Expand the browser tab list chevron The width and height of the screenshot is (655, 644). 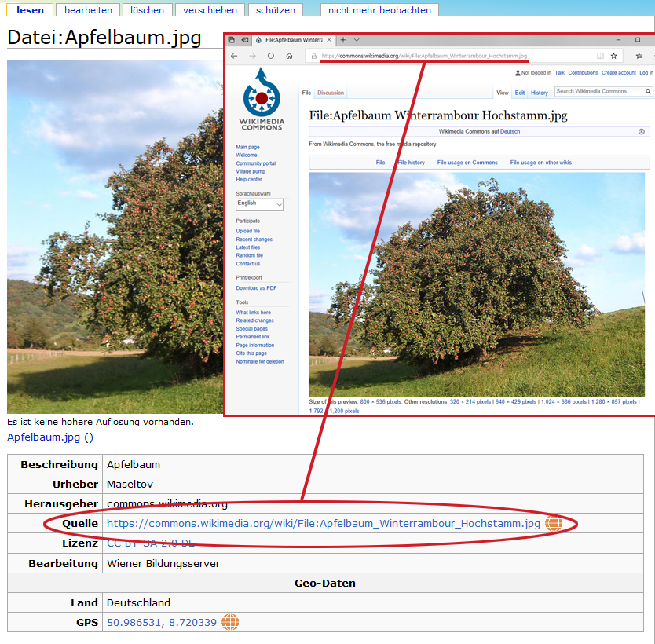click(x=357, y=40)
